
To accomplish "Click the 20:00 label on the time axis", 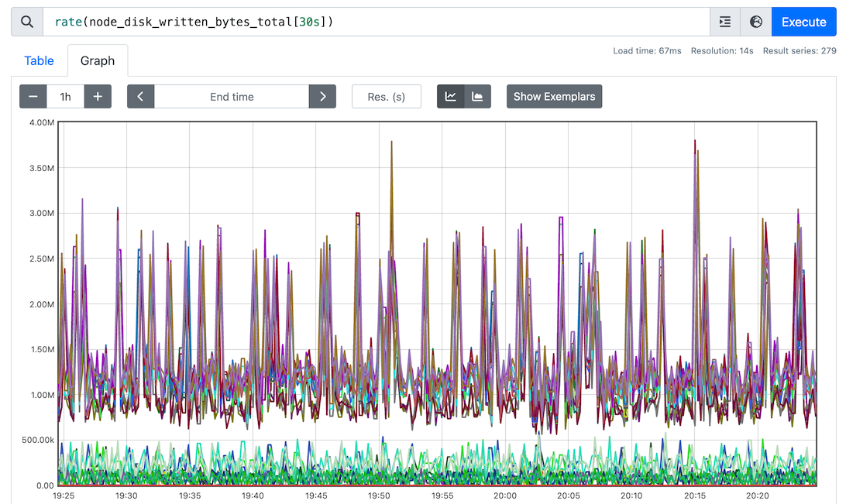I will pyautogui.click(x=505, y=495).
